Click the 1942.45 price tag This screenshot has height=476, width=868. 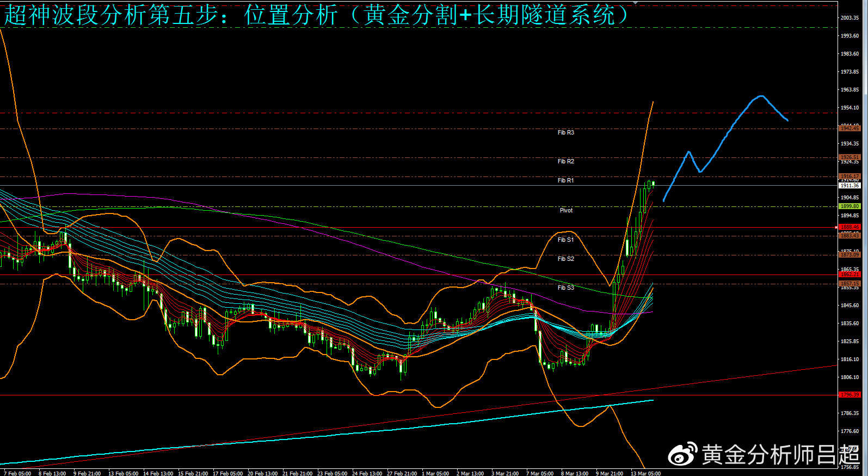coord(849,129)
